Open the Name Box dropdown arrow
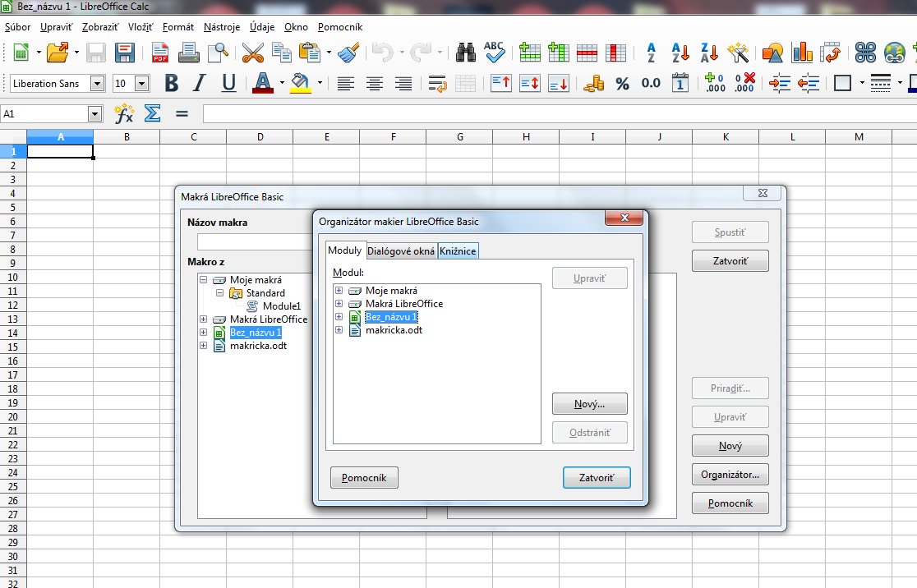 click(94, 113)
